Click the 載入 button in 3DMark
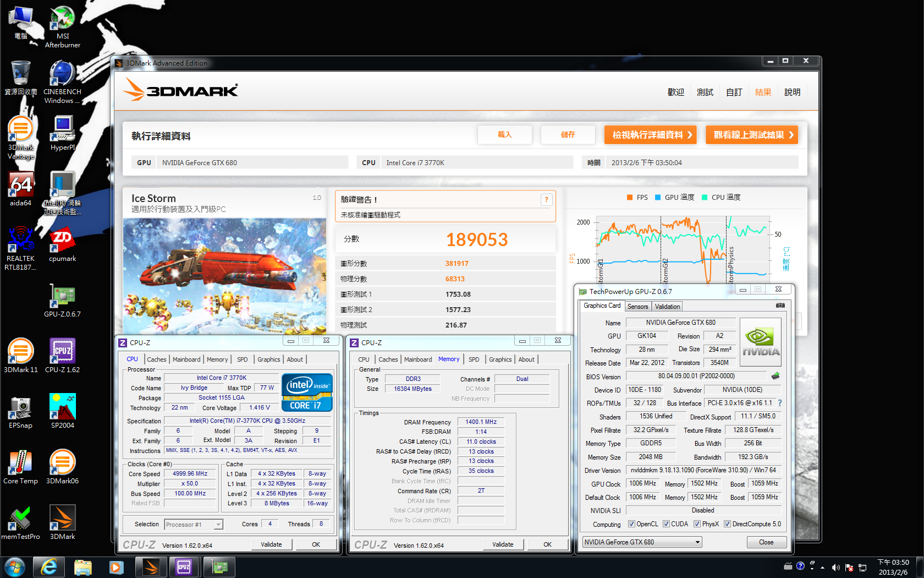 (x=505, y=135)
